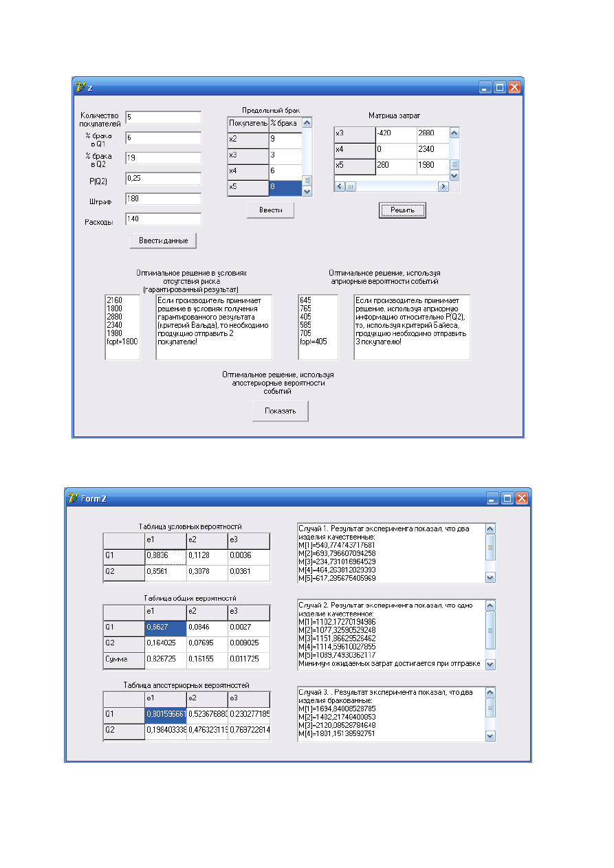Select the x3 row % брака cell with 3

285,156
